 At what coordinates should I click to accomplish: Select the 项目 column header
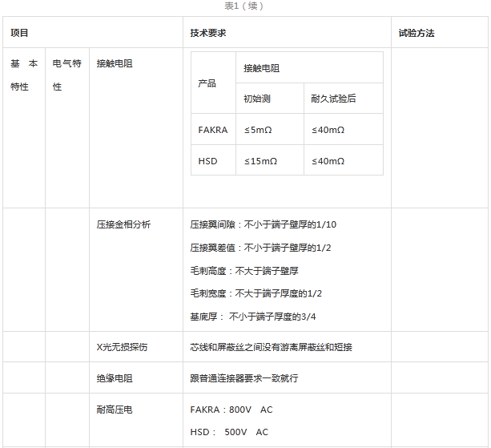(19, 33)
